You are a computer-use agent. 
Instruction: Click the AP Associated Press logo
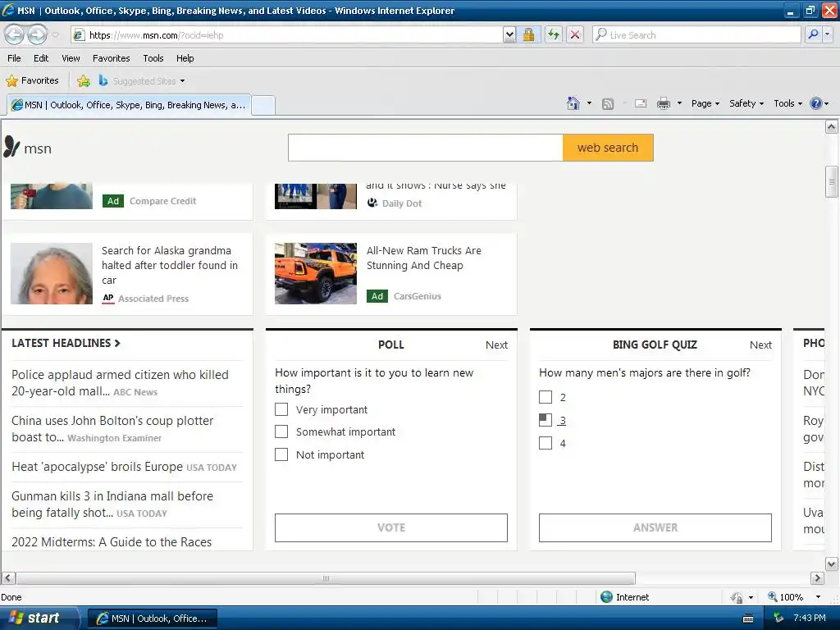pos(108,299)
